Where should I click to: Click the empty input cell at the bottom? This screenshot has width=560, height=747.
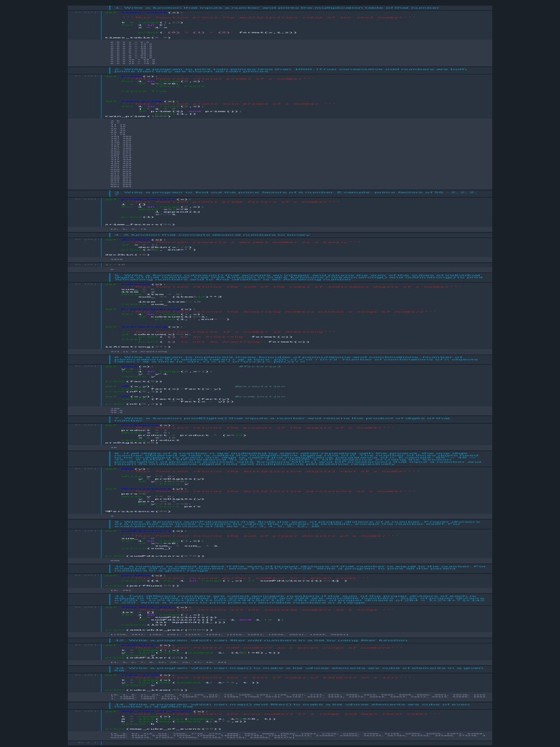(298, 743)
